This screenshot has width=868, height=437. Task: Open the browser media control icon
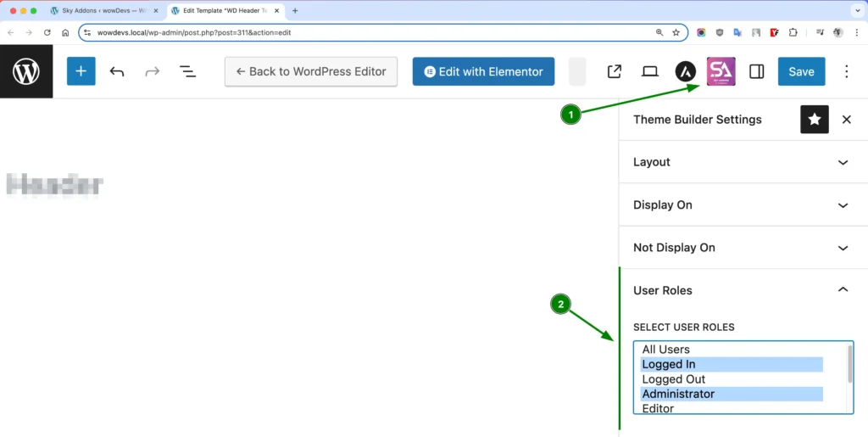pyautogui.click(x=820, y=33)
